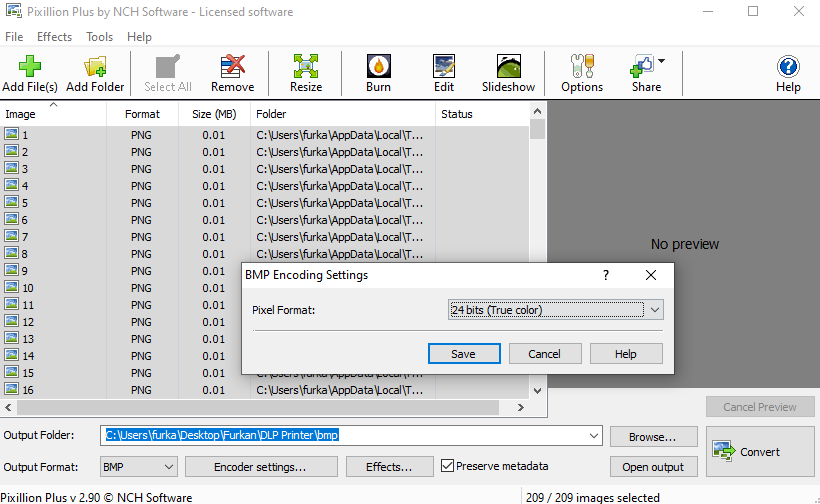820x504 pixels.
Task: Close the BMP Encoding Settings dialog
Action: click(x=651, y=275)
